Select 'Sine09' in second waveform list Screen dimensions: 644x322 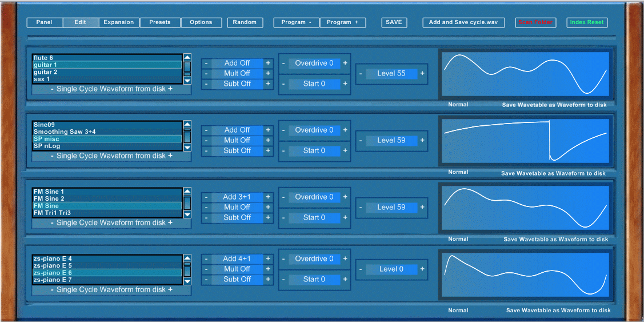[107, 125]
